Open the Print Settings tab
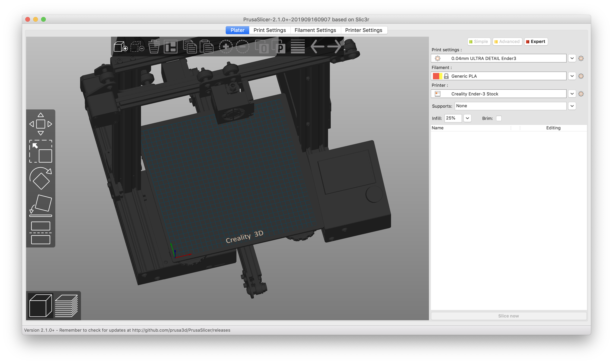This screenshot has width=613, height=364. pyautogui.click(x=269, y=30)
